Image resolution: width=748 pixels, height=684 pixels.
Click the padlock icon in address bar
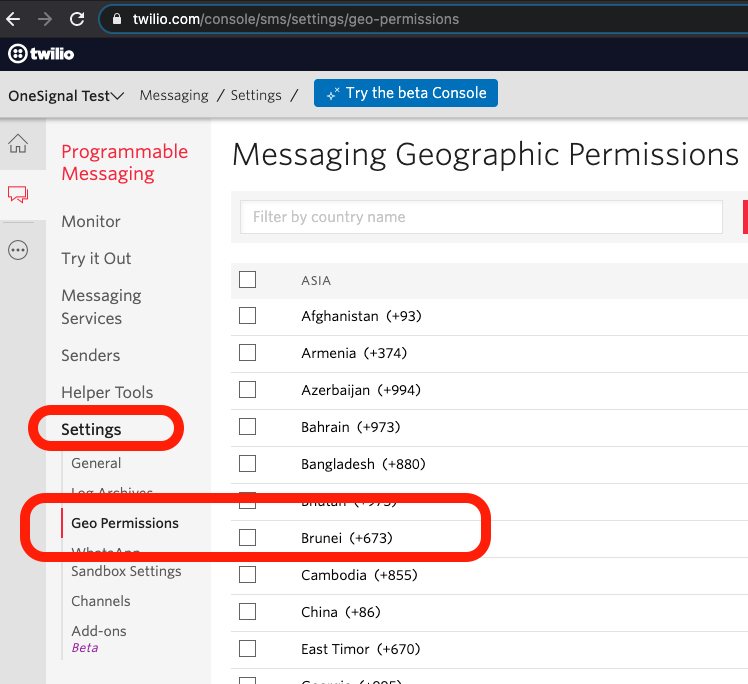117,19
